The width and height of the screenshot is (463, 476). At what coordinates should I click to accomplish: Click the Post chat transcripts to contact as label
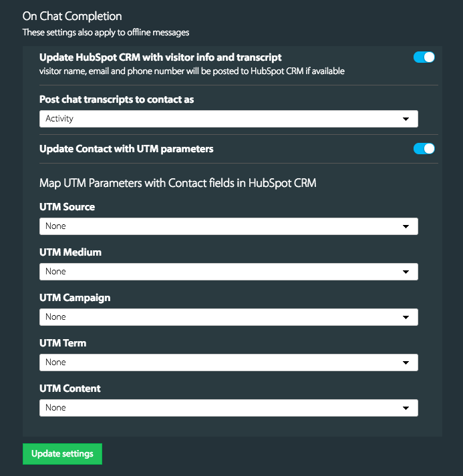(116, 99)
